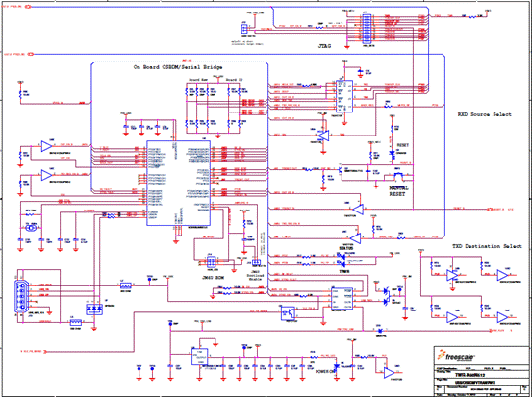Select the "RXD Source Select" label
This screenshot has height=397, width=532.
pos(484,114)
